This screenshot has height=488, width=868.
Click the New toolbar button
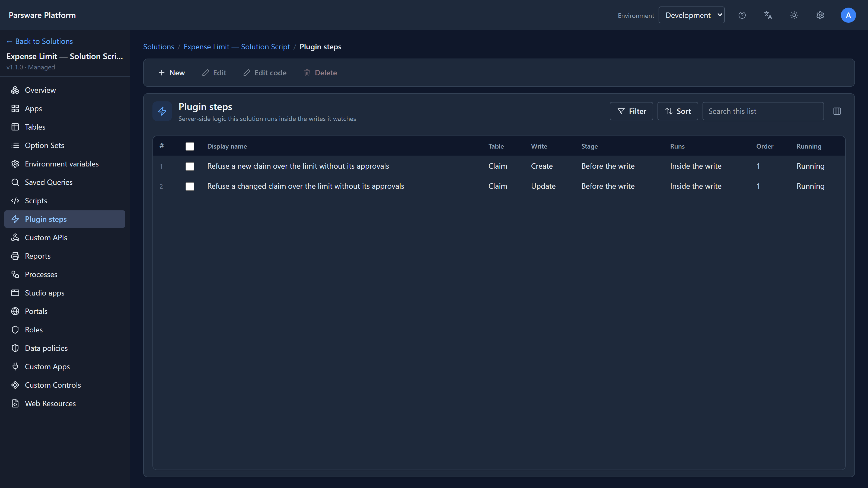tap(171, 73)
